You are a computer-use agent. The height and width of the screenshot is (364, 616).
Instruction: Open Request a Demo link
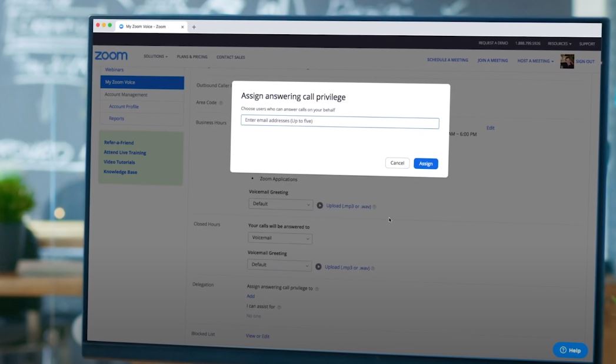click(x=493, y=43)
